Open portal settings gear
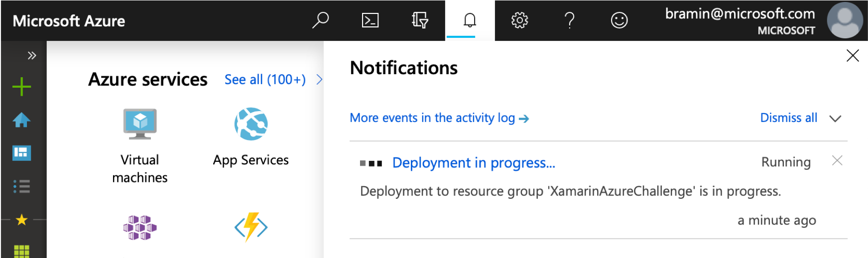 click(519, 20)
